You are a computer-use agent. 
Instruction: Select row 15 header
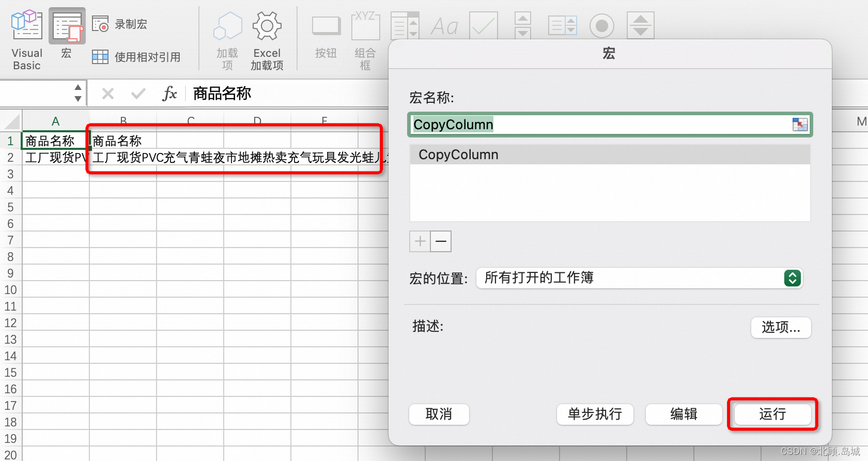(x=10, y=373)
